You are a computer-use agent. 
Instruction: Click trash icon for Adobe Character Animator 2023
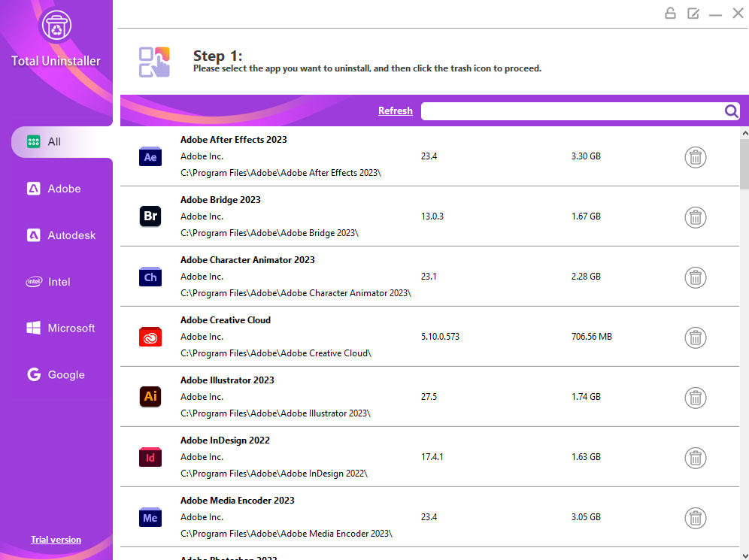pos(695,277)
